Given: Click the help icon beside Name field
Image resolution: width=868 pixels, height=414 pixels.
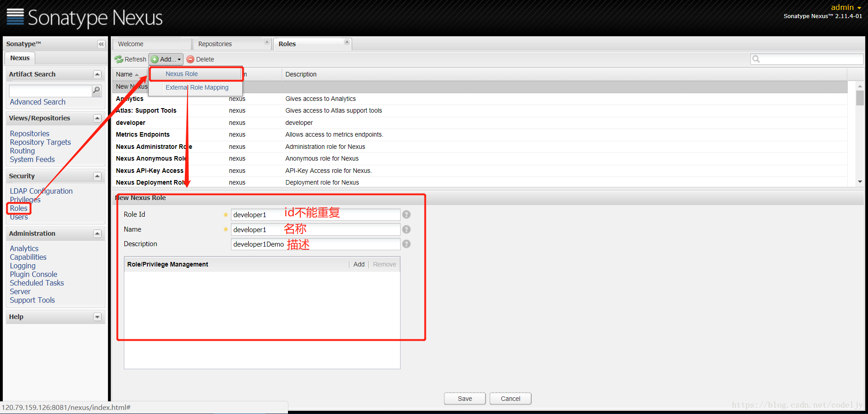Looking at the screenshot, I should click(x=406, y=229).
